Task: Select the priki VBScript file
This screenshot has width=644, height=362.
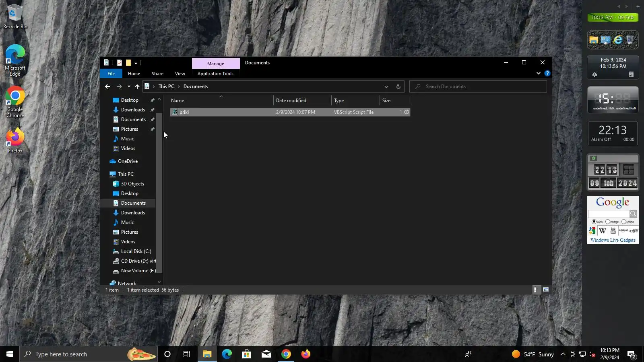Action: [290, 112]
